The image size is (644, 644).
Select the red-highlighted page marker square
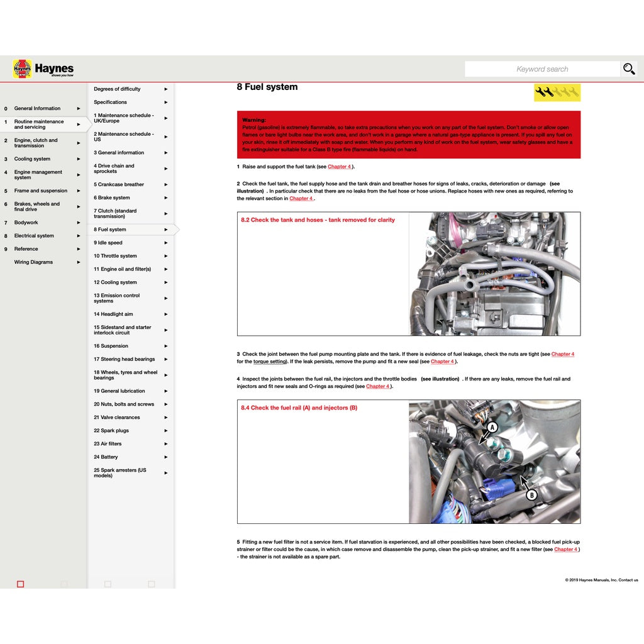[19, 584]
